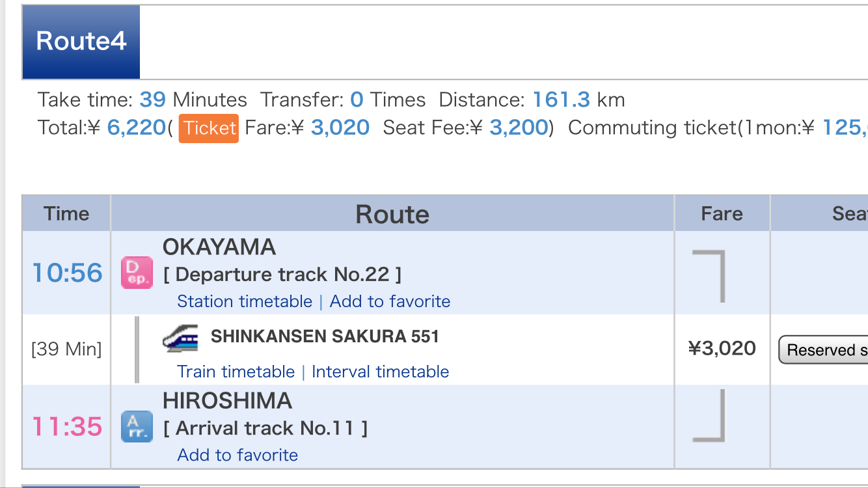
Task: Click the Time column header
Action: 66,214
